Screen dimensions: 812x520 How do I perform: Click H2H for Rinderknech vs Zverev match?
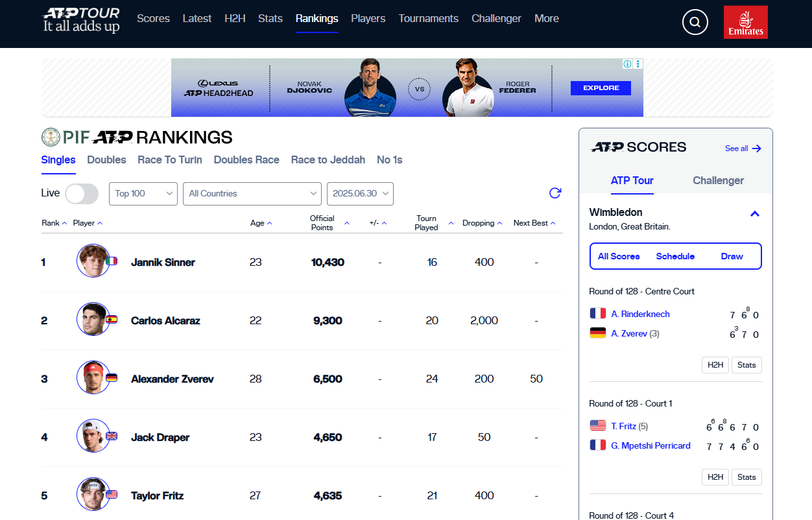coord(715,365)
